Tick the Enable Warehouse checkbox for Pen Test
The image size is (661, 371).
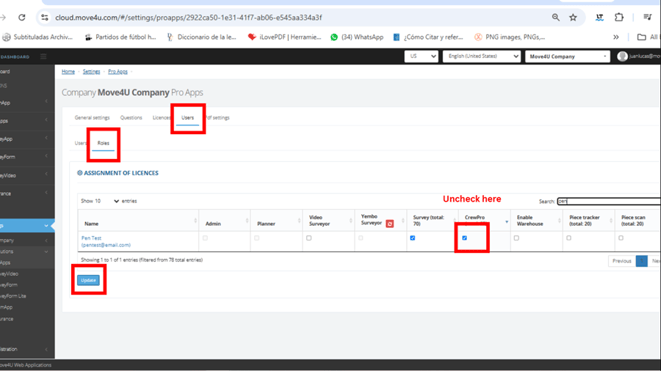pyautogui.click(x=516, y=238)
